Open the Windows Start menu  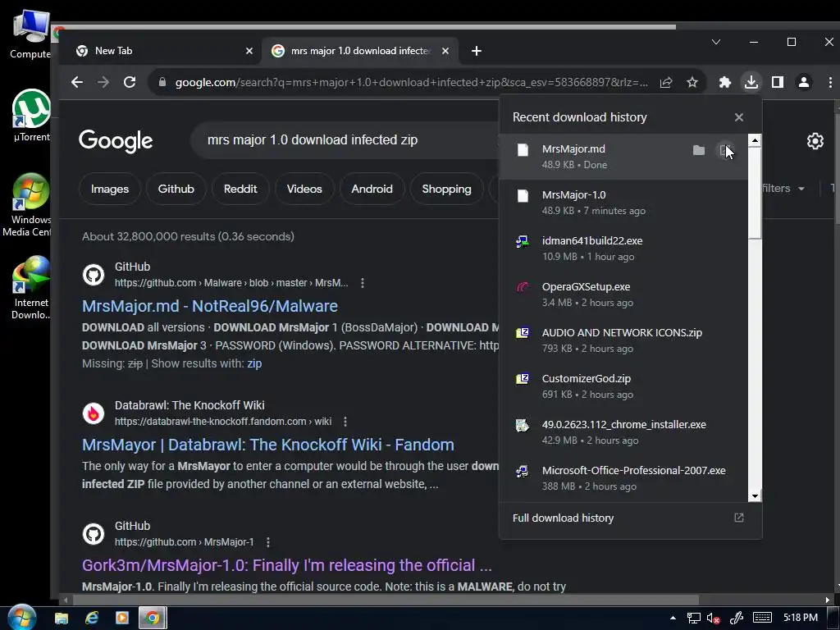tap(22, 618)
